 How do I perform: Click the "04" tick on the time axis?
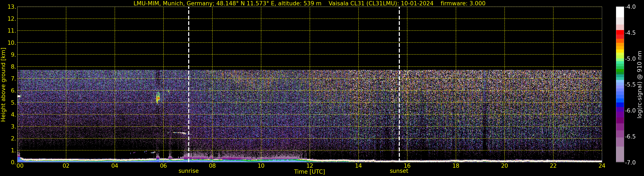(x=115, y=166)
